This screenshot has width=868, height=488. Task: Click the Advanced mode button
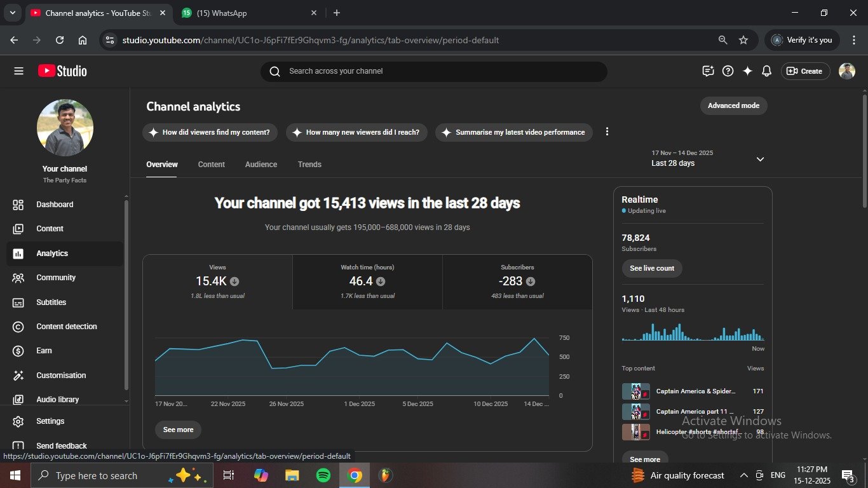tap(733, 105)
